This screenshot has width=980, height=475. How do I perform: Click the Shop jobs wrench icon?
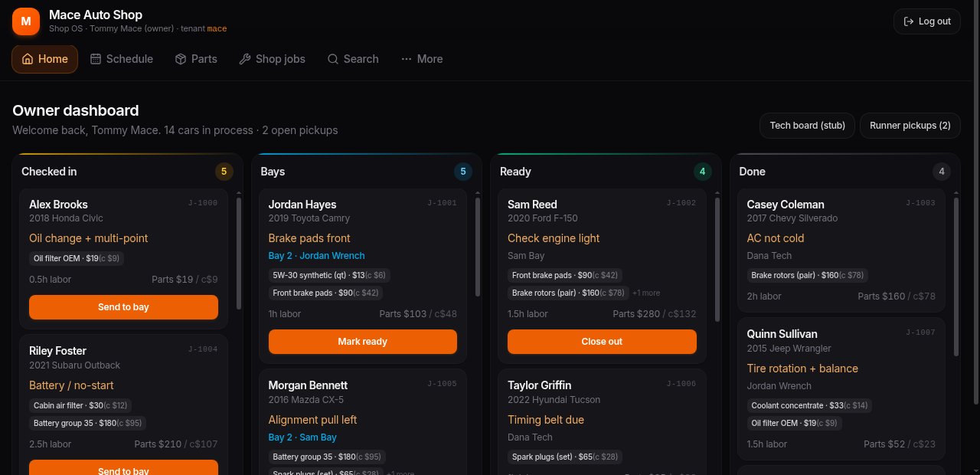pyautogui.click(x=245, y=59)
